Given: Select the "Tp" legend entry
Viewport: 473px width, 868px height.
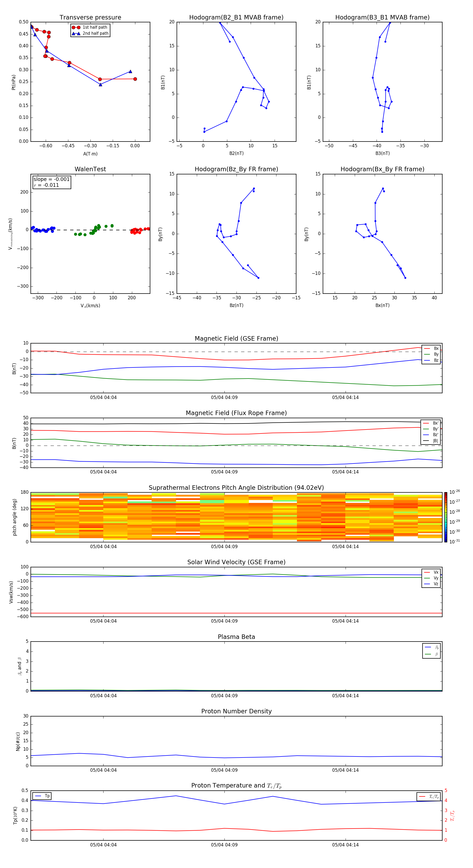Looking at the screenshot, I should (x=42, y=796).
